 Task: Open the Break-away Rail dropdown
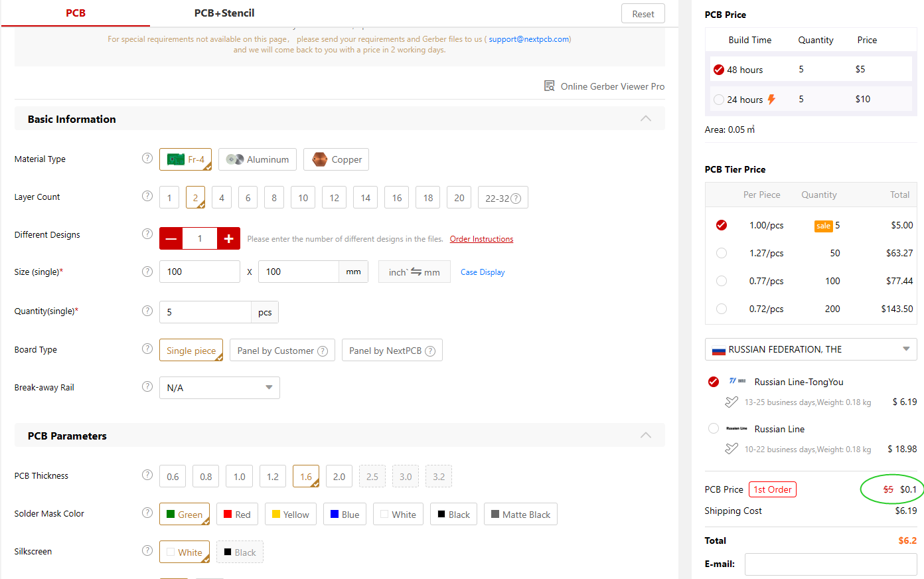tap(219, 388)
